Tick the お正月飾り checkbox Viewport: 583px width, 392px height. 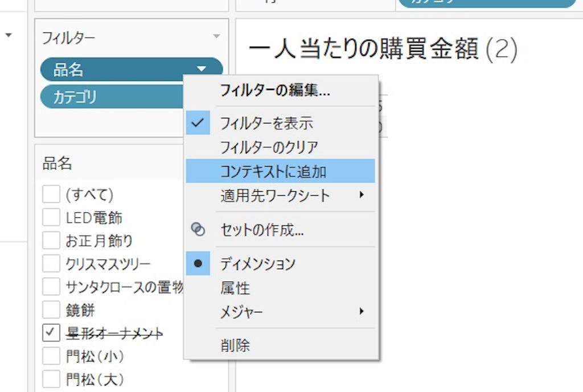(51, 241)
